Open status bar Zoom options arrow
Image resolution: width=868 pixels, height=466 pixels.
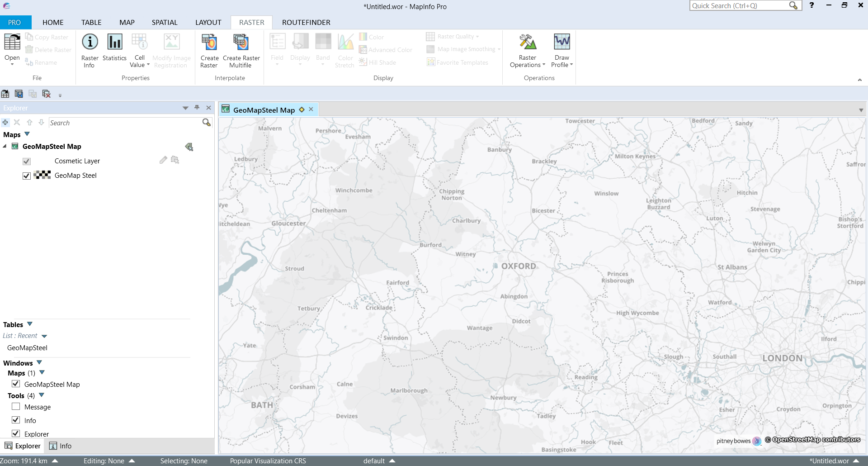(x=55, y=461)
